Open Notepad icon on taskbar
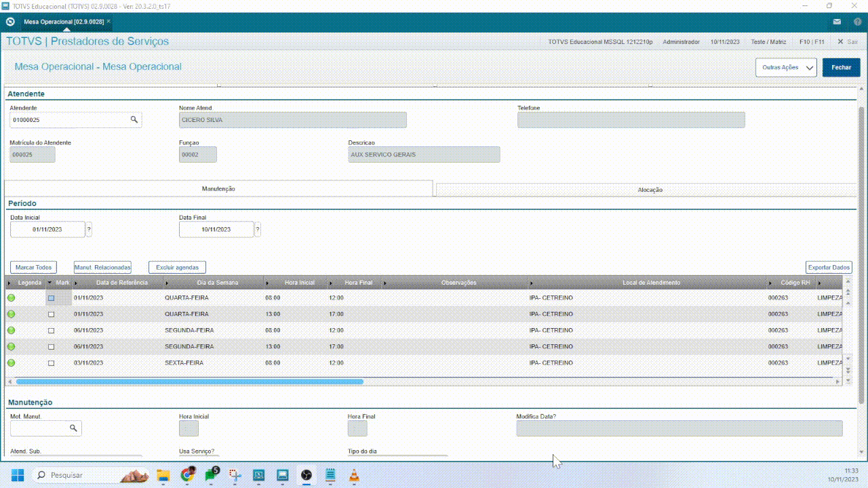Image resolution: width=868 pixels, height=488 pixels. click(x=330, y=474)
